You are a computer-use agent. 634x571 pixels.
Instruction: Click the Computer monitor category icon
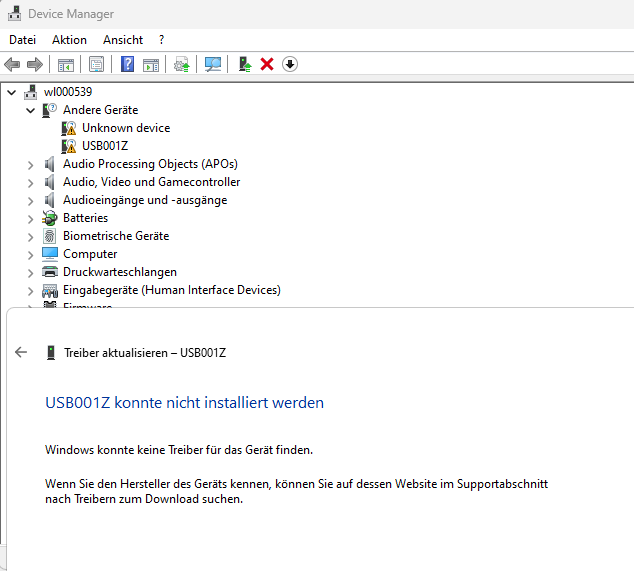(x=50, y=254)
